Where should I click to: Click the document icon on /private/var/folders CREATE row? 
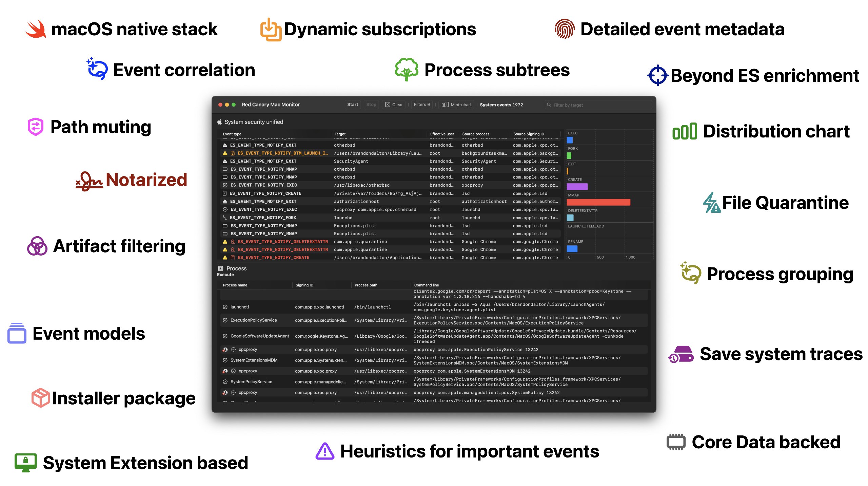click(x=224, y=193)
